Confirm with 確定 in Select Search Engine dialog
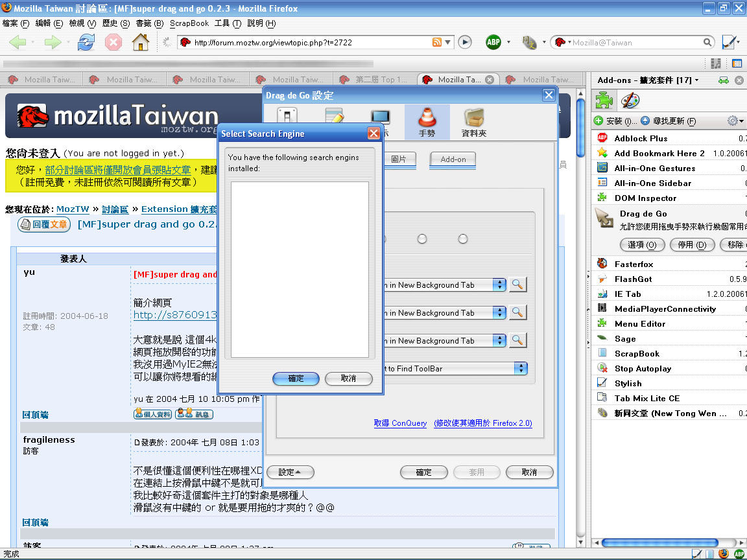747x560 pixels. (296, 378)
